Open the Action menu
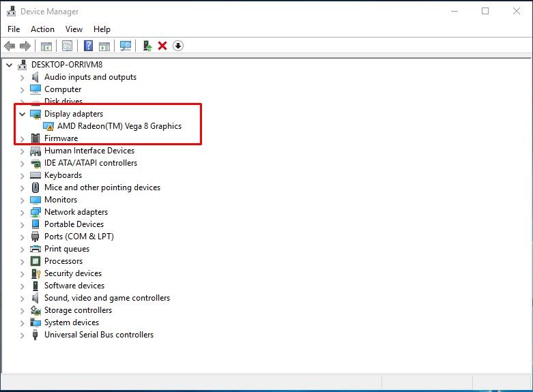 (42, 29)
